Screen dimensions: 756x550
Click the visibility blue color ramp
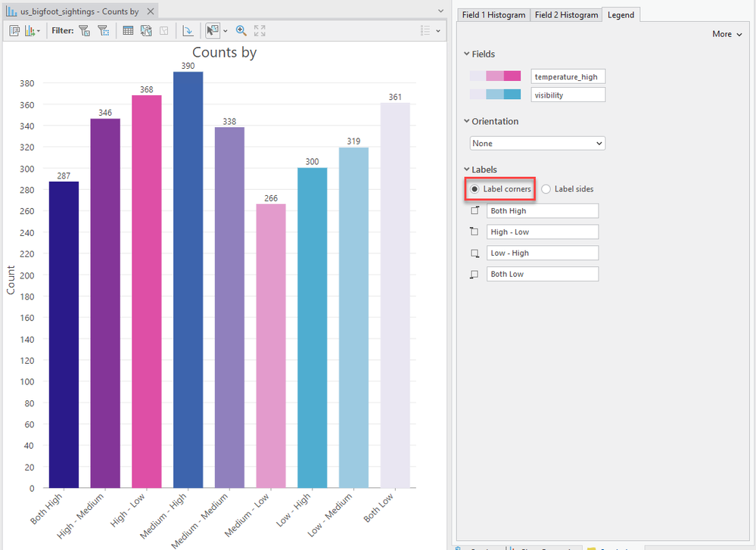(x=495, y=95)
